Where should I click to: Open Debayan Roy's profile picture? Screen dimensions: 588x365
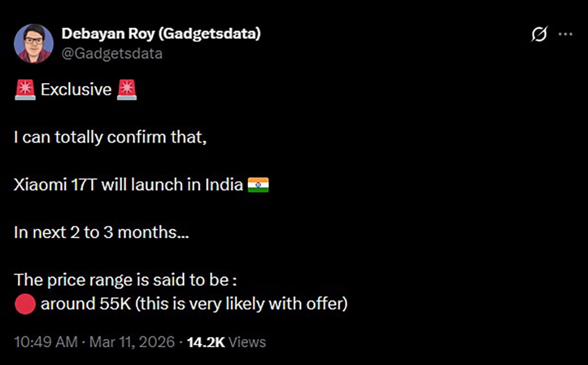tap(33, 43)
